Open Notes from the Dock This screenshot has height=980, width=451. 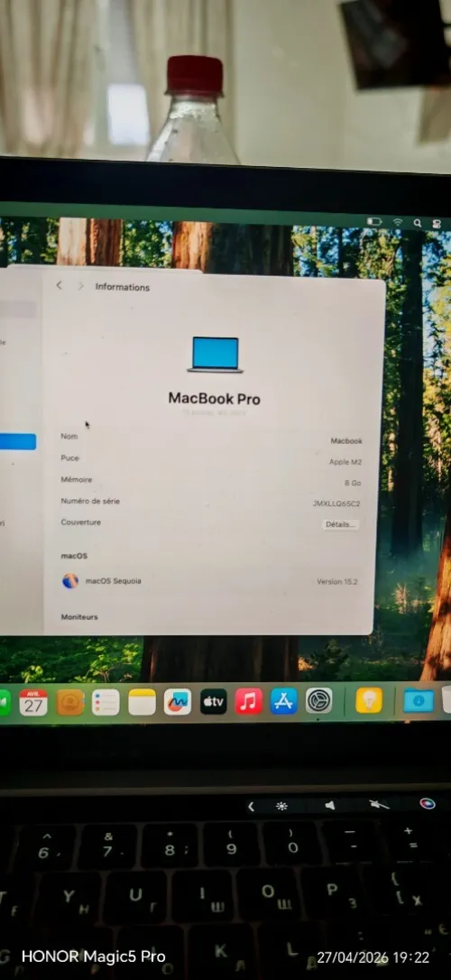point(142,702)
